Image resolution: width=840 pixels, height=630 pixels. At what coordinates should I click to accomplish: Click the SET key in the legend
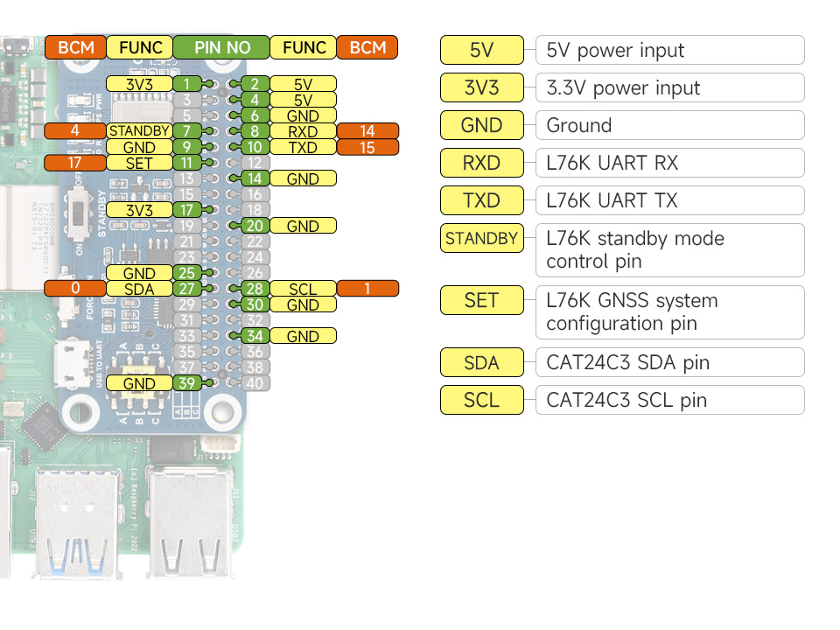481,301
